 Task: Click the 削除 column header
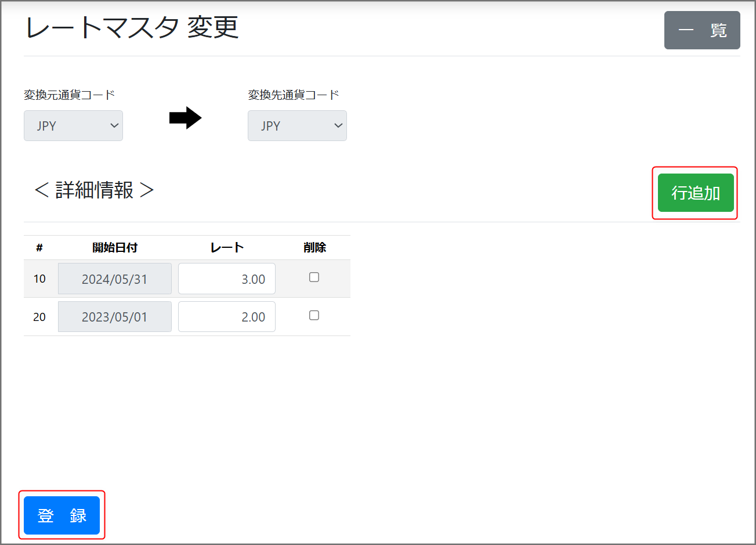pos(314,248)
